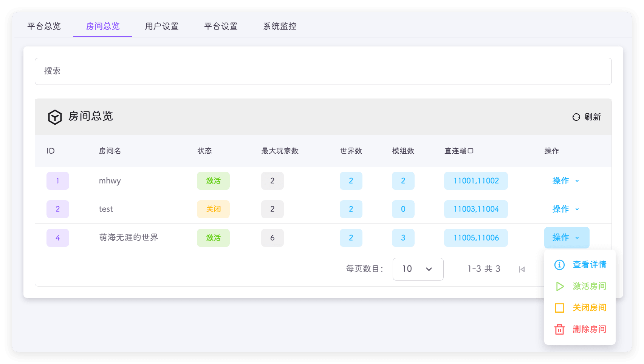This screenshot has height=364, width=644.
Task: Click the cube icon next to 房间总览 heading
Action: coord(55,117)
